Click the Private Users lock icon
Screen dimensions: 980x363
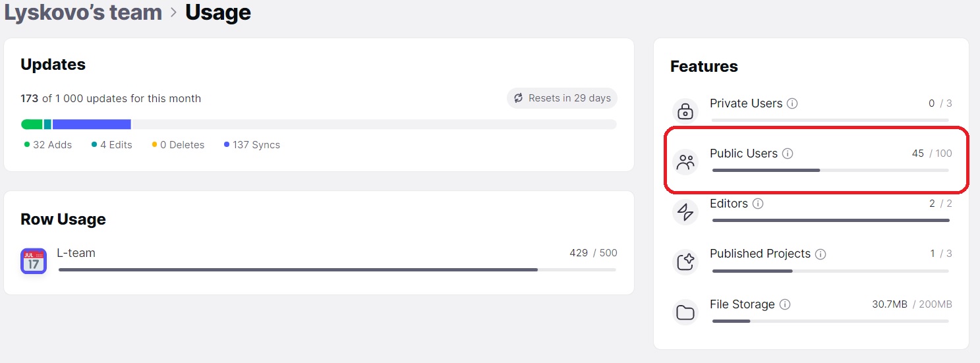685,111
